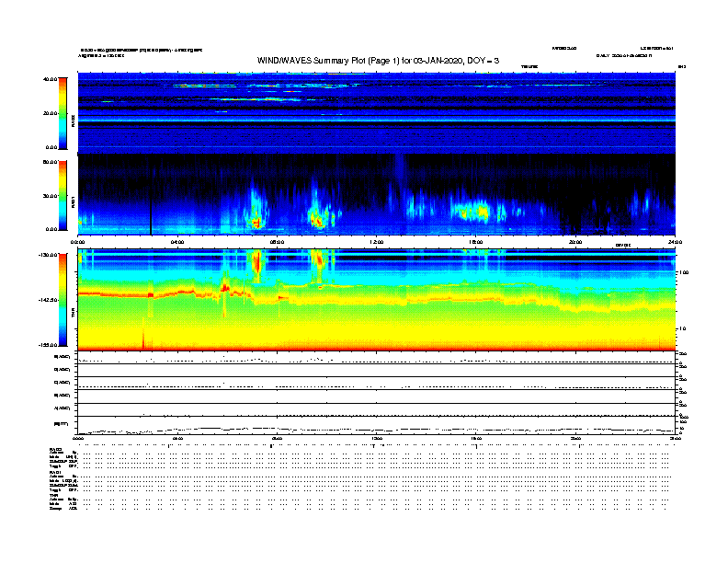Click the WIND/WAVES Summary Plot title
728x563 pixels.
click(x=378, y=61)
